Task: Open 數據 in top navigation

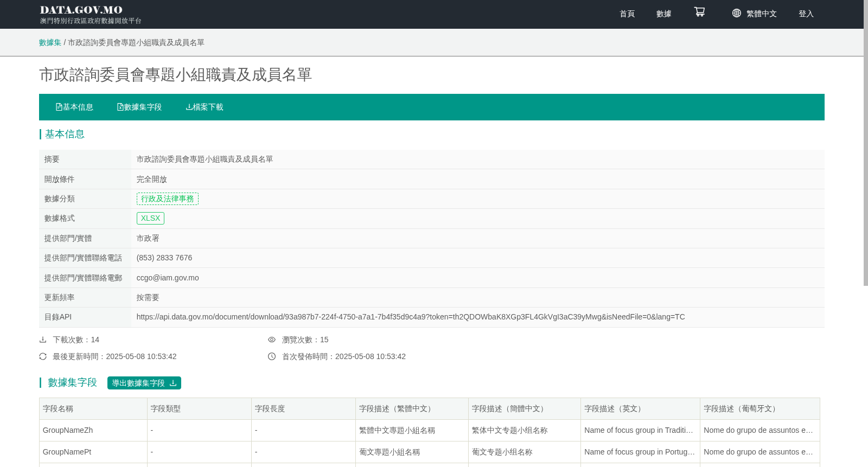Action: (x=664, y=14)
